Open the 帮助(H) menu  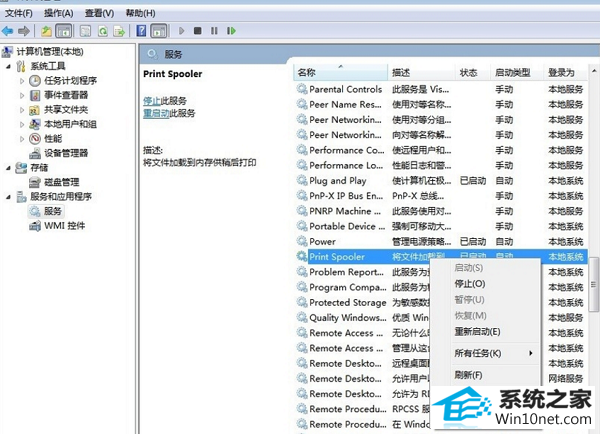coord(140,13)
